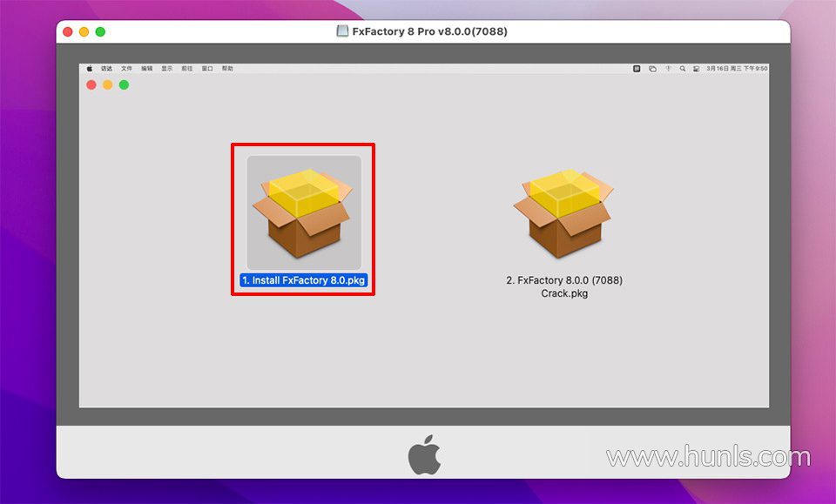Open the 编辑 (Edit) menu
This screenshot has height=504, width=836.
point(146,69)
